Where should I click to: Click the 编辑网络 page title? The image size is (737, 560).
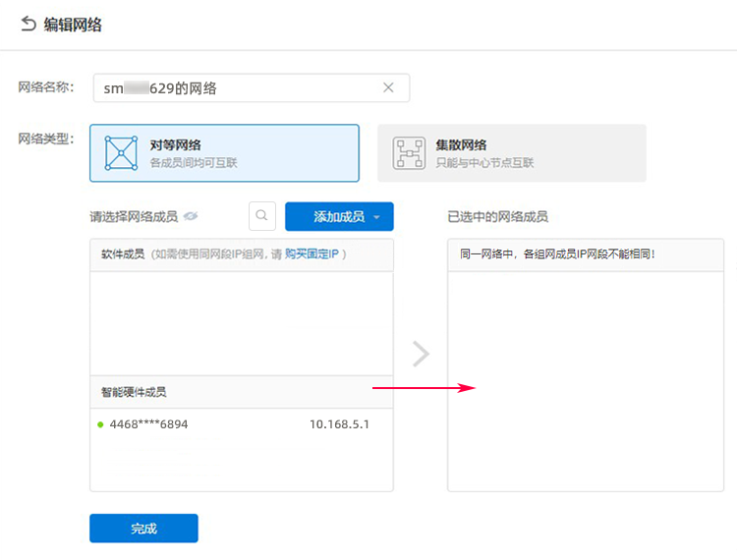(73, 25)
